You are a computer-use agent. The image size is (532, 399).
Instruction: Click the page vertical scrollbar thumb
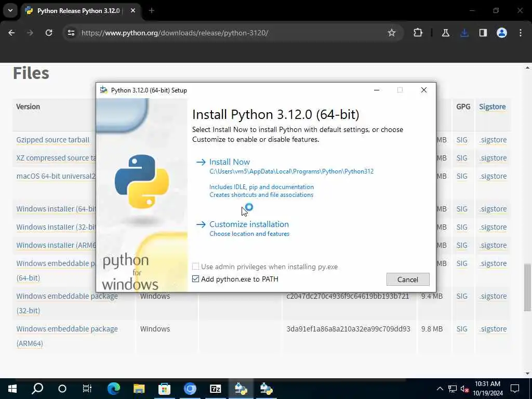[527, 287]
